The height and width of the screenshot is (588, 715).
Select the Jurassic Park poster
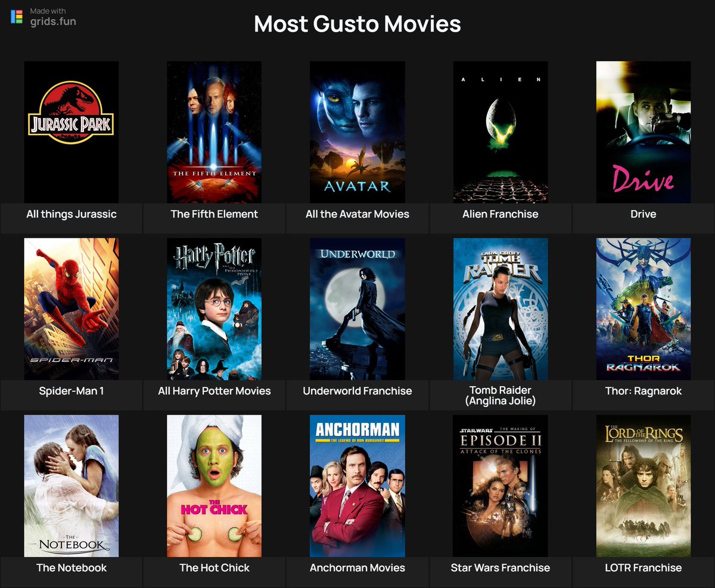pyautogui.click(x=71, y=132)
